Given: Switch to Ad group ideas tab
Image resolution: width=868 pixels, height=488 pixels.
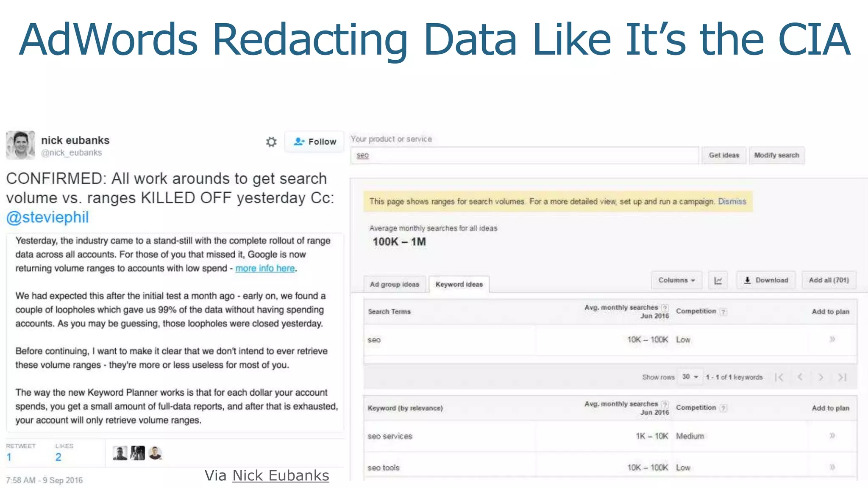Looking at the screenshot, I should (395, 284).
